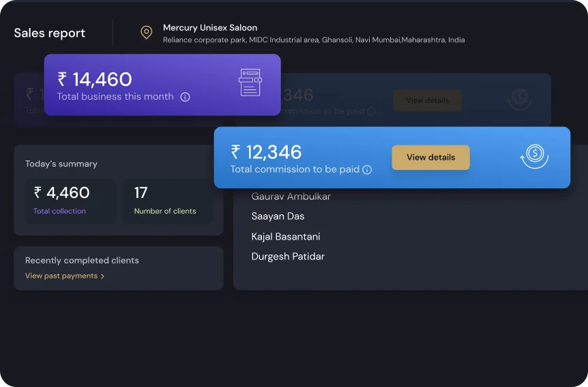Select Saayan Das from the list
Viewport: 588px width, 387px height.
tap(278, 216)
